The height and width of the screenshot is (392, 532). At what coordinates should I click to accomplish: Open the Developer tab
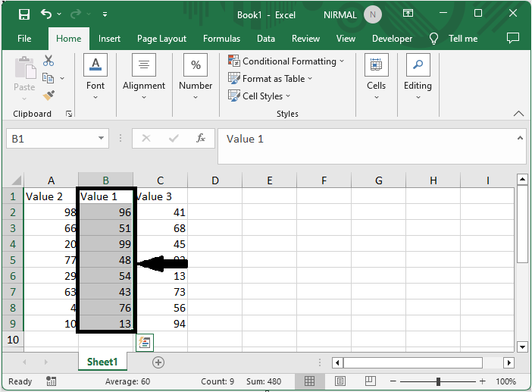pos(393,39)
